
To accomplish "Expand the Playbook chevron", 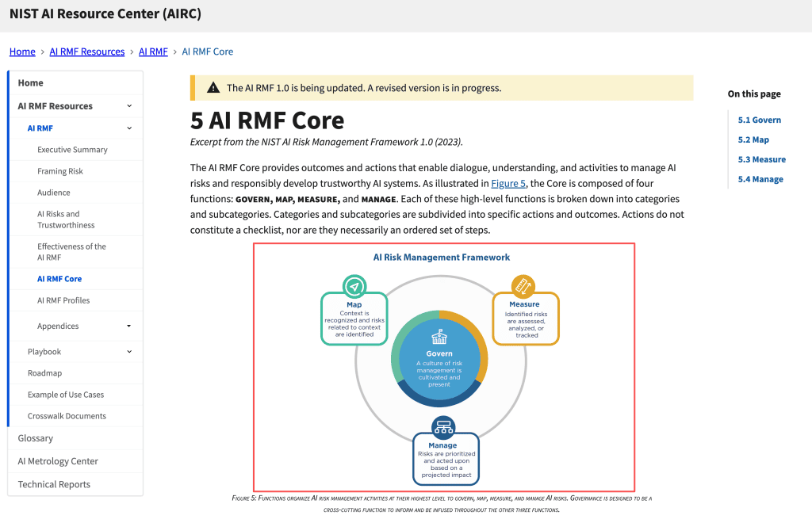I will 129,352.
